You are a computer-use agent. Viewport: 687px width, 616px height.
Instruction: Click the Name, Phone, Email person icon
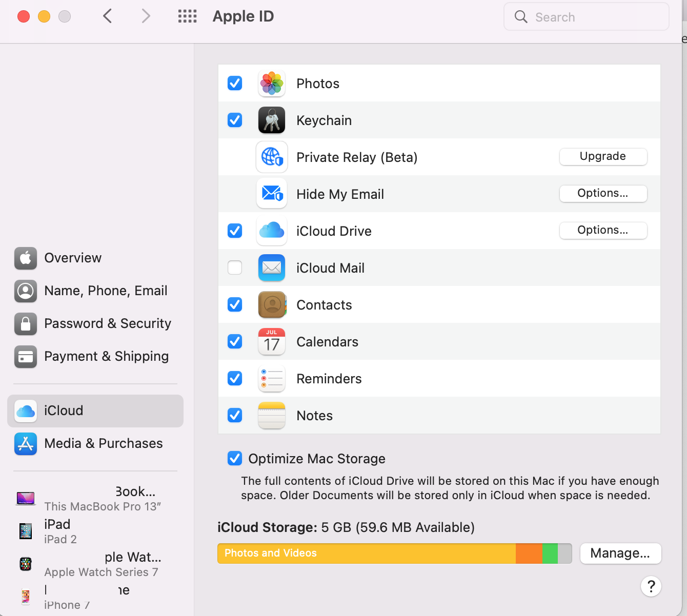[26, 291]
